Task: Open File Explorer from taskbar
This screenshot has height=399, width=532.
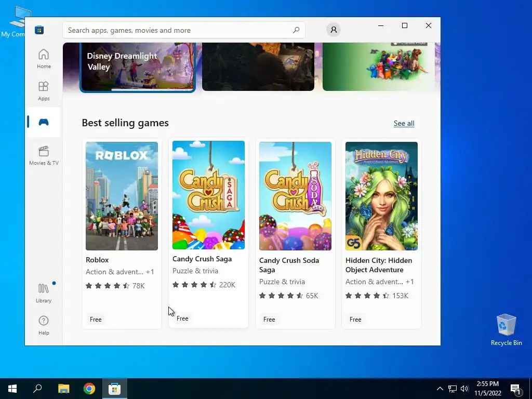Action: (x=63, y=389)
